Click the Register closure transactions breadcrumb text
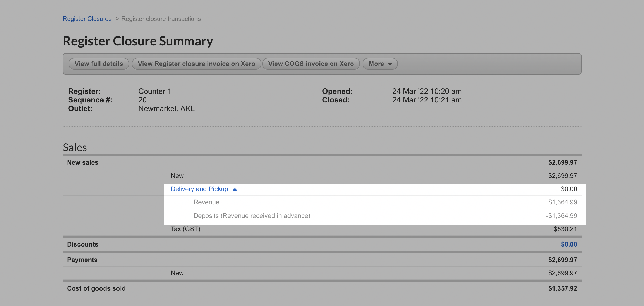Image resolution: width=644 pixels, height=306 pixels. tap(161, 19)
